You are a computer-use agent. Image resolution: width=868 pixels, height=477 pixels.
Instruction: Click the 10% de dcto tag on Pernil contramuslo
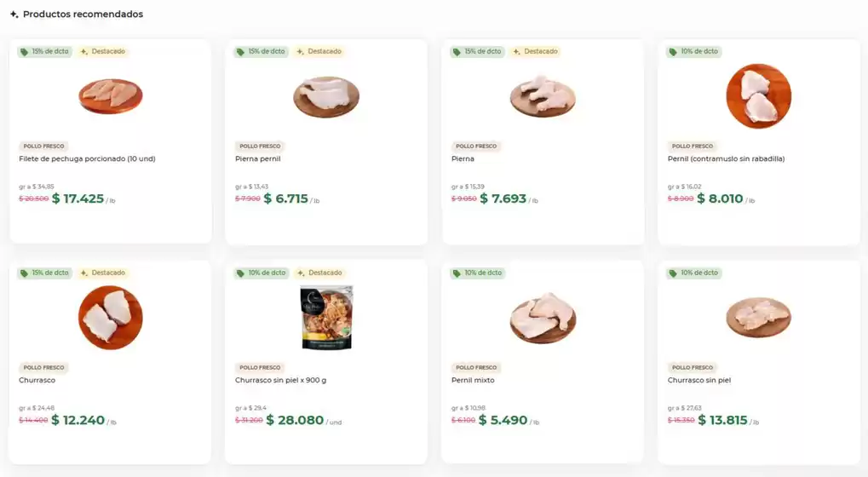point(693,51)
